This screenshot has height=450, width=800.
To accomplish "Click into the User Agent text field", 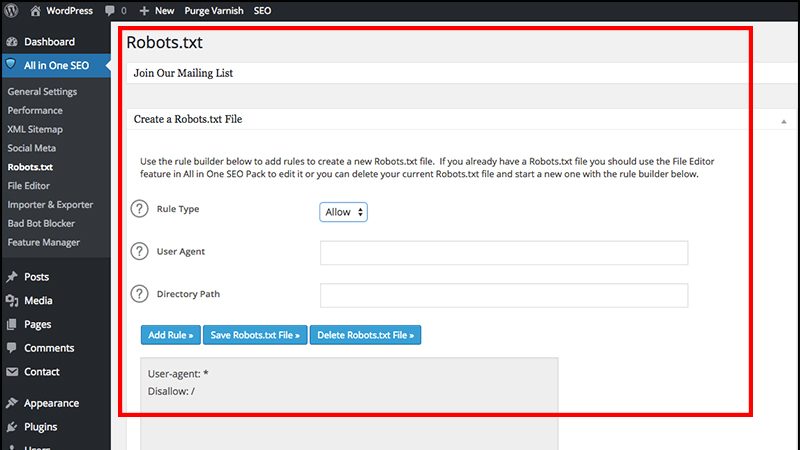I will [x=503, y=253].
